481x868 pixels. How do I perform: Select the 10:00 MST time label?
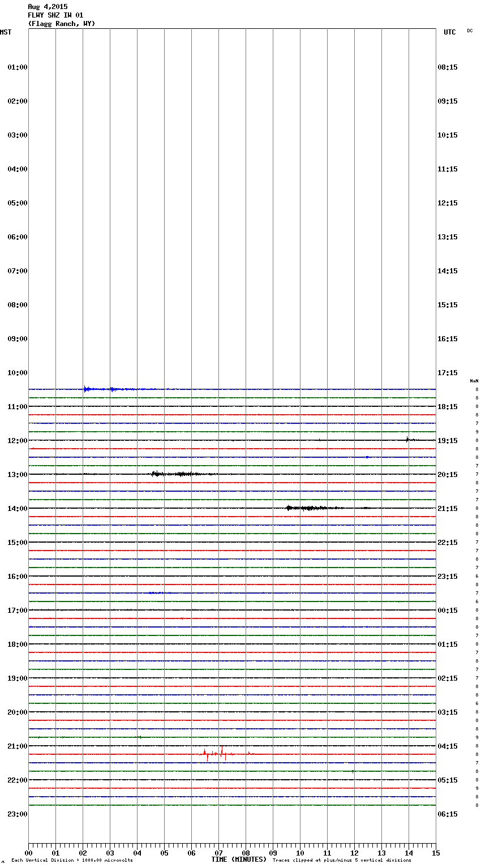(18, 373)
